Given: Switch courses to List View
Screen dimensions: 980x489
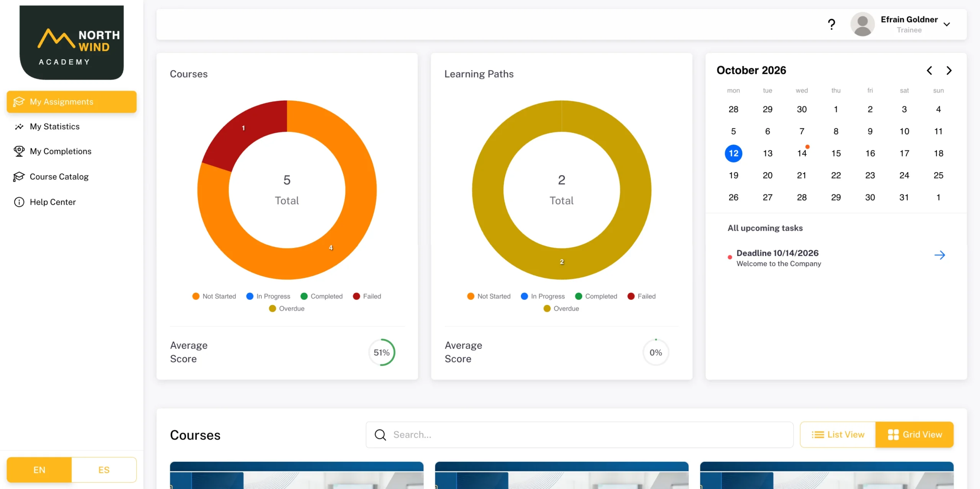Looking at the screenshot, I should click(838, 435).
